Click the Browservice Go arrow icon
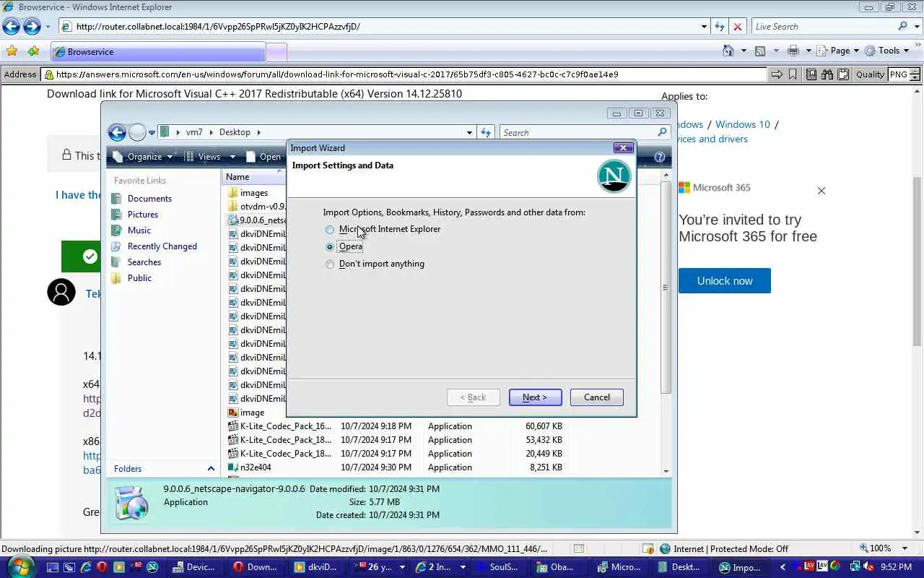 (x=777, y=74)
